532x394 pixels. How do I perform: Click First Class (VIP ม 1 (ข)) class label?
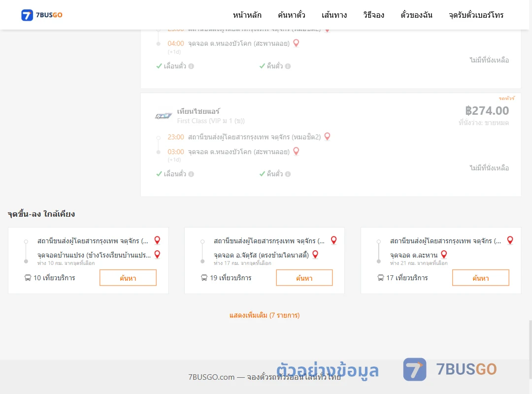(211, 121)
